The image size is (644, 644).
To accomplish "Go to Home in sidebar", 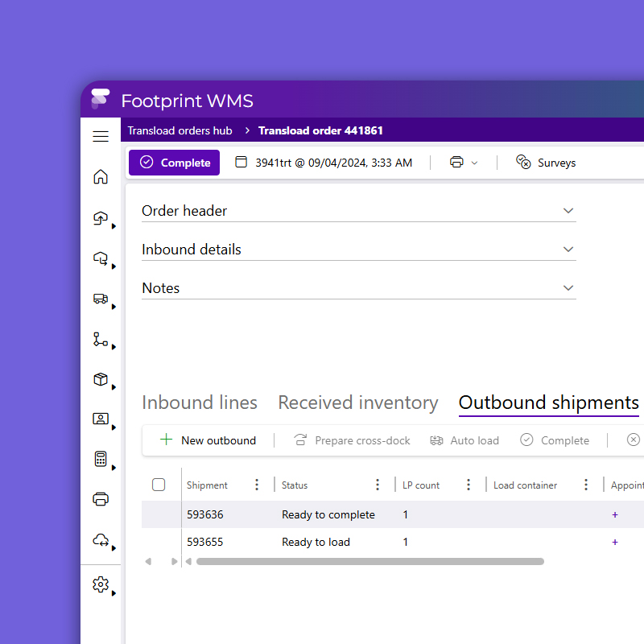I will (x=101, y=177).
